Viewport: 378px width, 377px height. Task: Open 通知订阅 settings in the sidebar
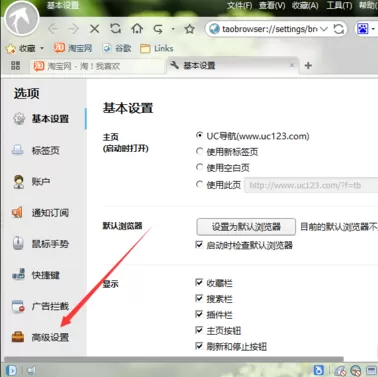coord(40,213)
